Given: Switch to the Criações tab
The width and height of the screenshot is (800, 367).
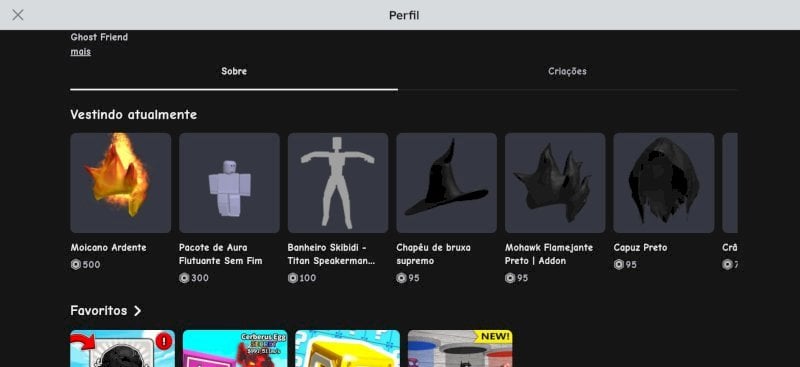Looking at the screenshot, I should coord(567,71).
